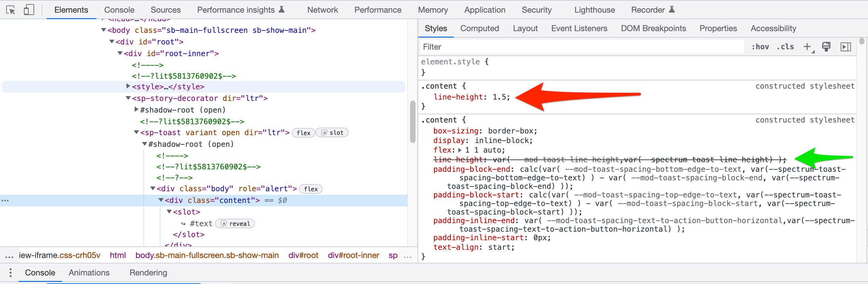This screenshot has width=868, height=284.
Task: Click the element.style rule selector
Action: [x=450, y=62]
